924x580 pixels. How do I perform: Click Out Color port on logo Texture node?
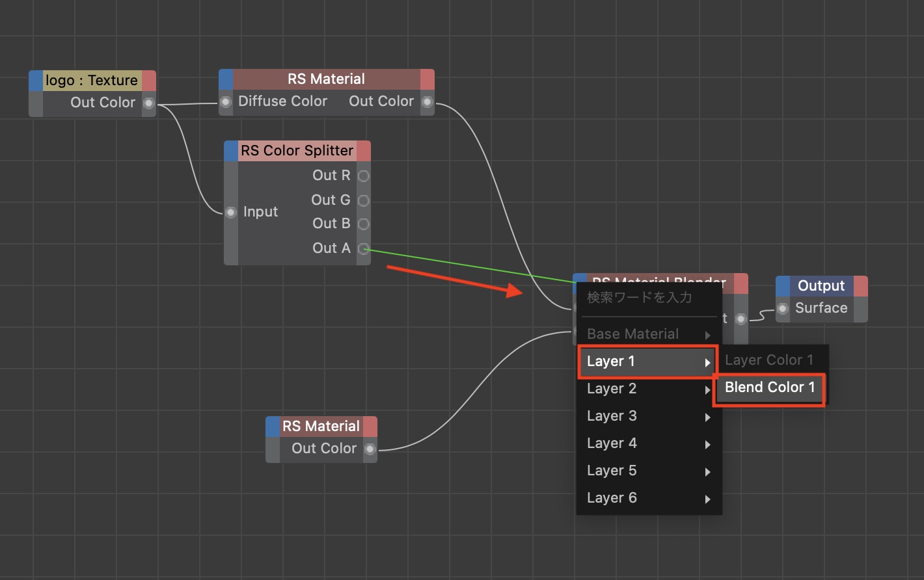[149, 103]
